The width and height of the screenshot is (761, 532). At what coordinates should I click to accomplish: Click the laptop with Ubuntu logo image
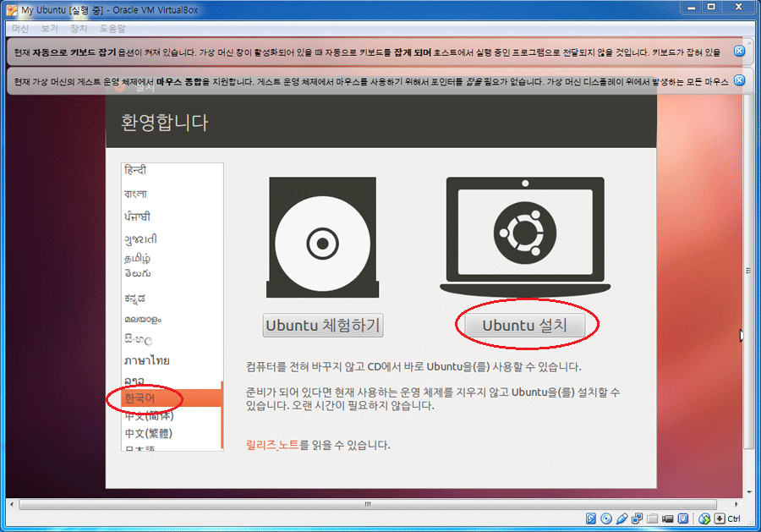pyautogui.click(x=525, y=236)
